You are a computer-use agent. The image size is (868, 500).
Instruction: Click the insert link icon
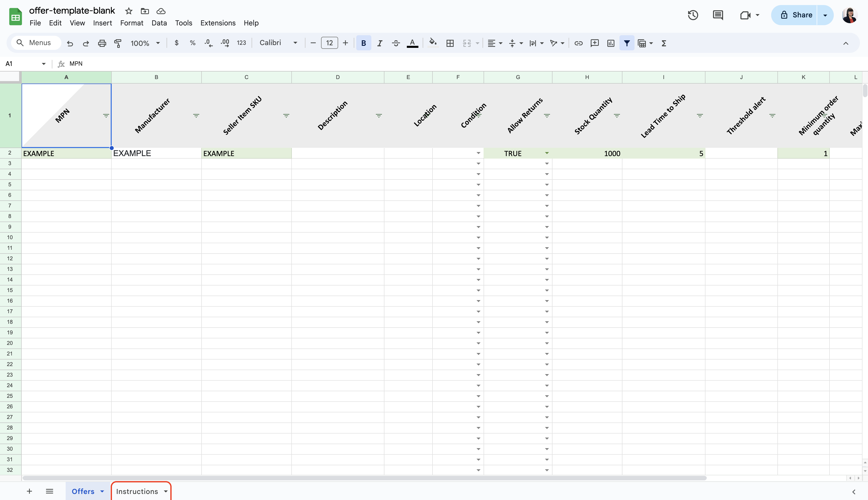point(578,43)
